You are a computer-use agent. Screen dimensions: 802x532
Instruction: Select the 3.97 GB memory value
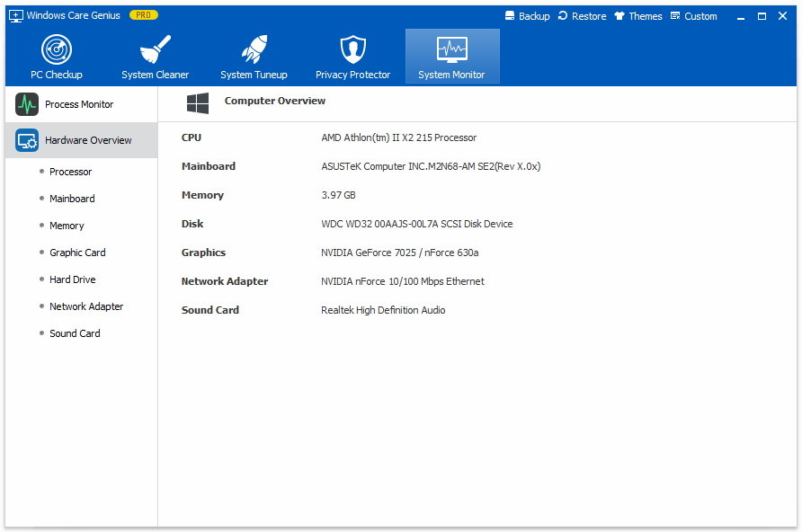(338, 195)
